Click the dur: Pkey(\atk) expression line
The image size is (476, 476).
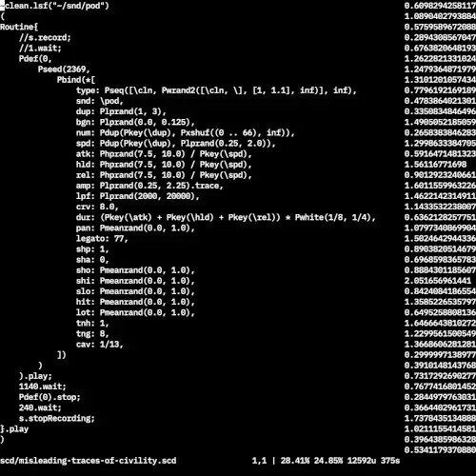[226, 217]
